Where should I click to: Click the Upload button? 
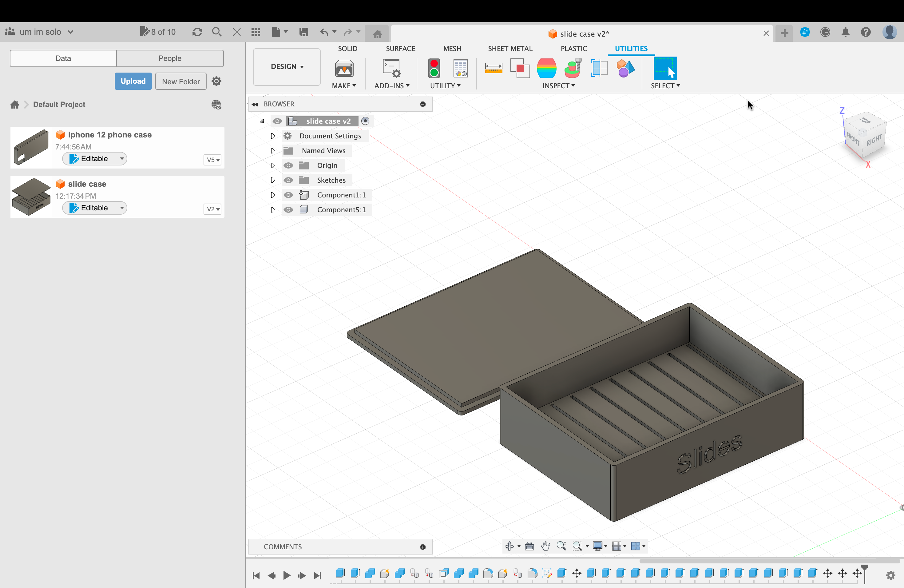133,81
